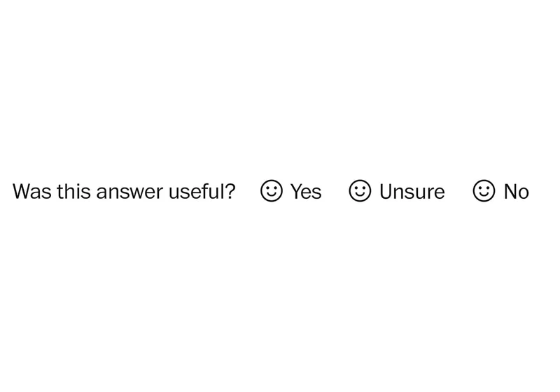The width and height of the screenshot is (560, 392).
Task: Choose the word Unsure for neutral feedback
Action: coord(412,192)
